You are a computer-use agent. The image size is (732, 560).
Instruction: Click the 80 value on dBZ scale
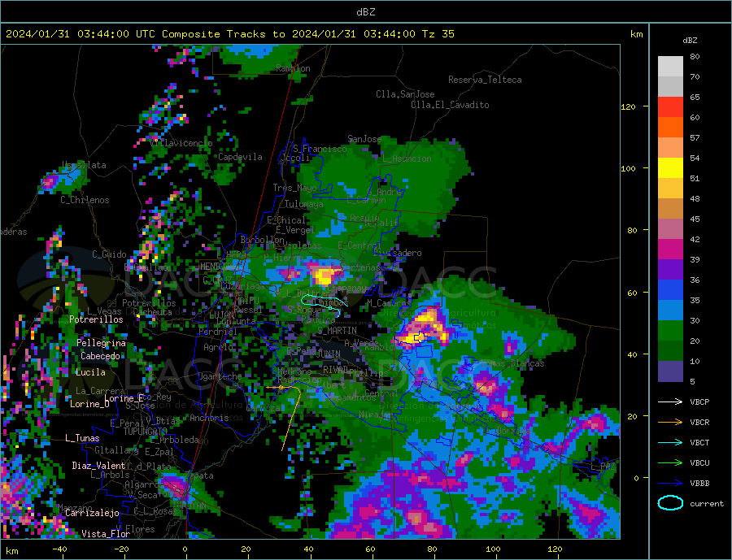coord(695,56)
